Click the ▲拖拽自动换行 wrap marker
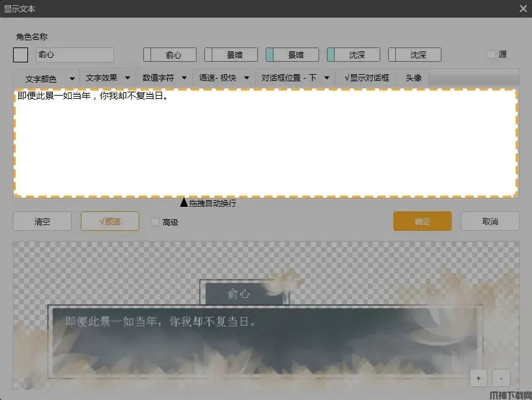The image size is (532, 400). point(208,203)
